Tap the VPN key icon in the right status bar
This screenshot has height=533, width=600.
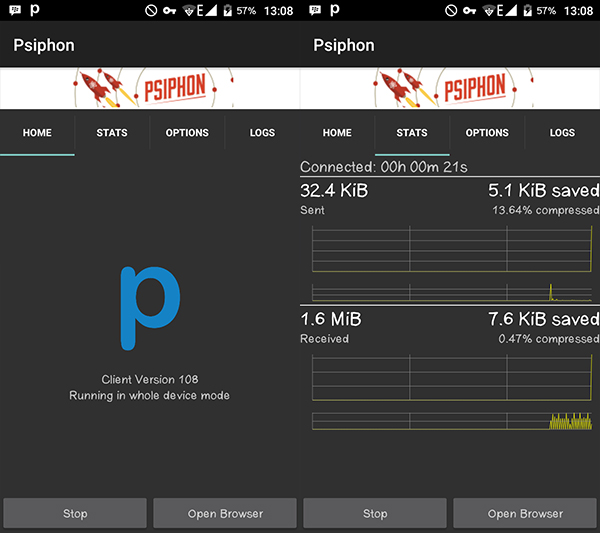(x=469, y=10)
